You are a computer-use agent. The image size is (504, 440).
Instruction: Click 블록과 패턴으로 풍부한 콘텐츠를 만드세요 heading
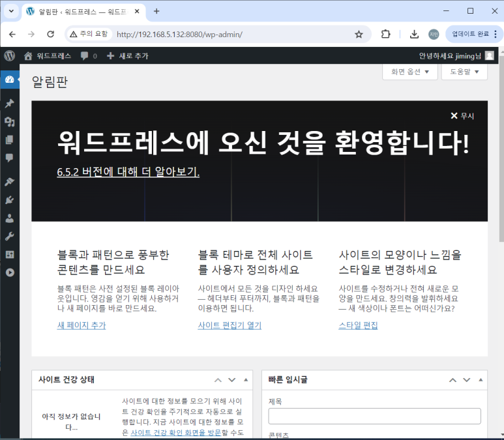pyautogui.click(x=113, y=262)
